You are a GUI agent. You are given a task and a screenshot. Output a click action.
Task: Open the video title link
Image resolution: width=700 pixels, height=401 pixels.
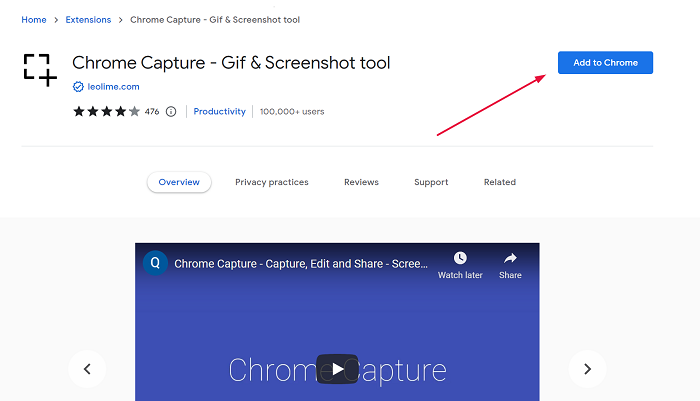pyautogui.click(x=301, y=264)
